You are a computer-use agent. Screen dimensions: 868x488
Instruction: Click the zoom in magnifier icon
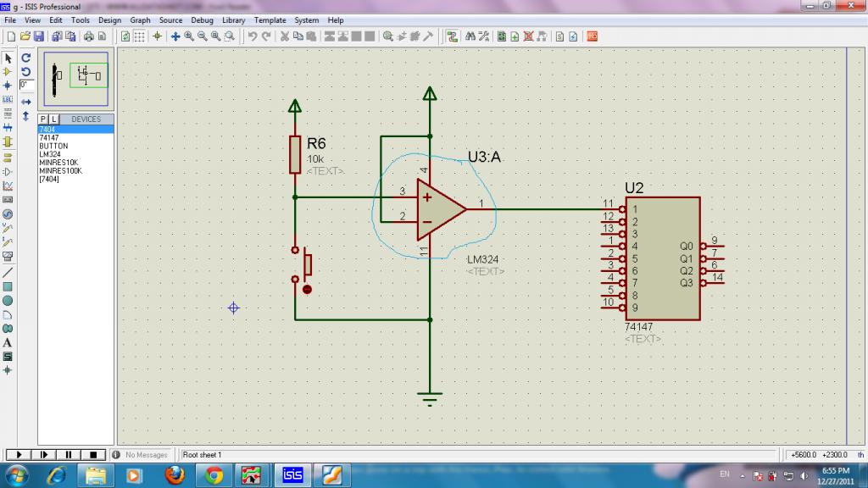click(x=189, y=36)
